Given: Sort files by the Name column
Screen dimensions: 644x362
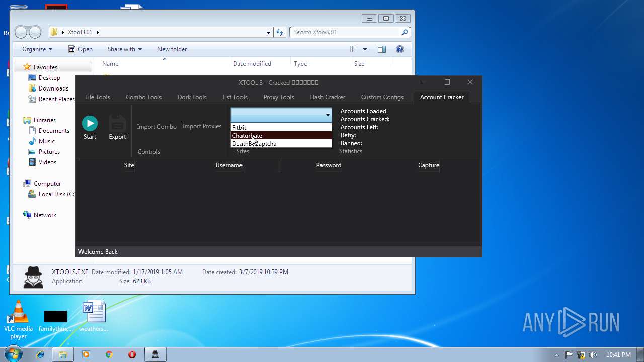Looking at the screenshot, I should tap(110, 64).
